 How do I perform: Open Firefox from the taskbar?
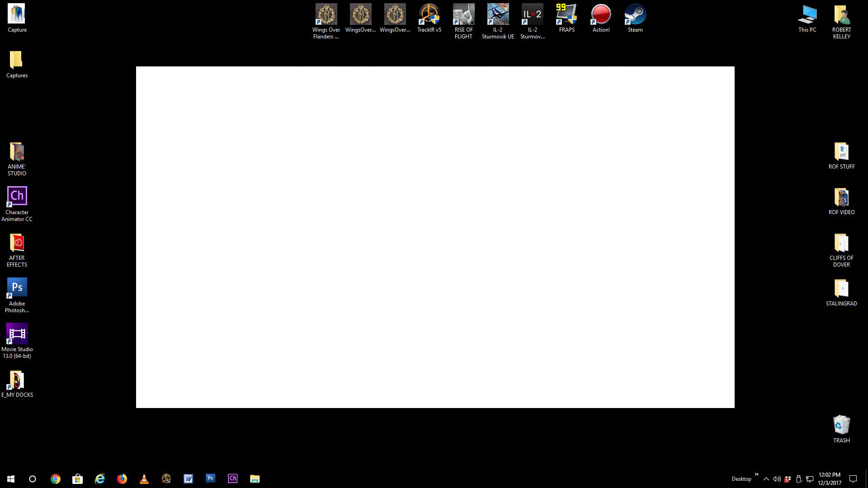pos(122,479)
